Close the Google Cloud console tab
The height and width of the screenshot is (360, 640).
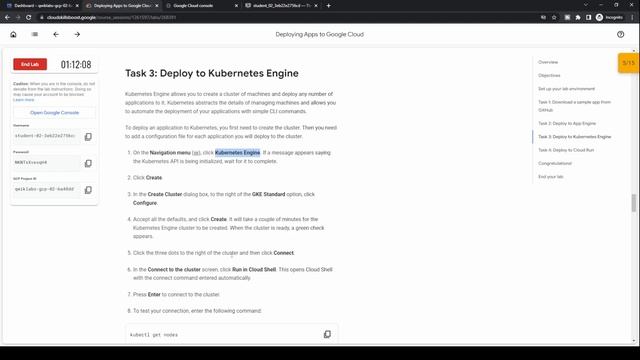pos(236,6)
